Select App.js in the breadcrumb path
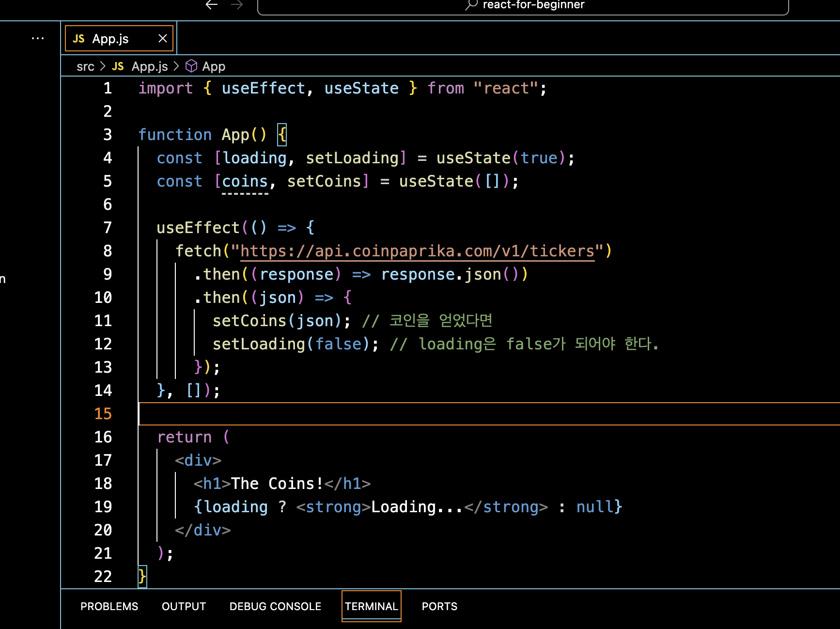840x629 pixels. tap(150, 66)
